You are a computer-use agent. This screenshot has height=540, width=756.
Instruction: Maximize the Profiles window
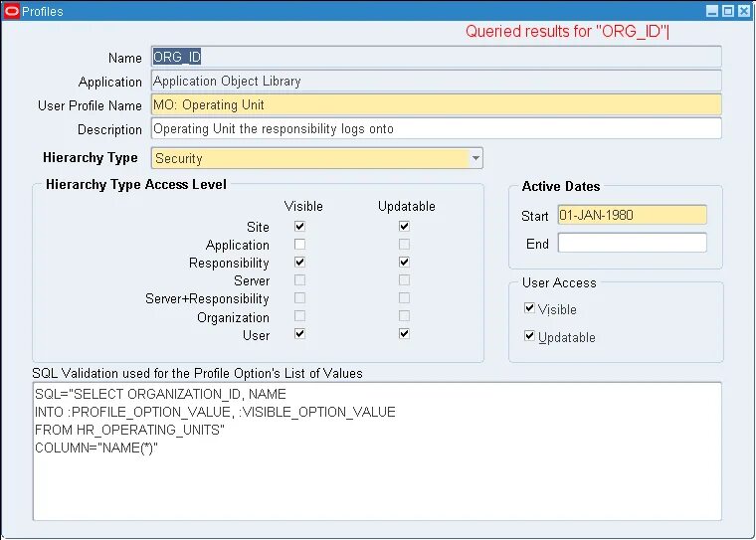point(728,11)
